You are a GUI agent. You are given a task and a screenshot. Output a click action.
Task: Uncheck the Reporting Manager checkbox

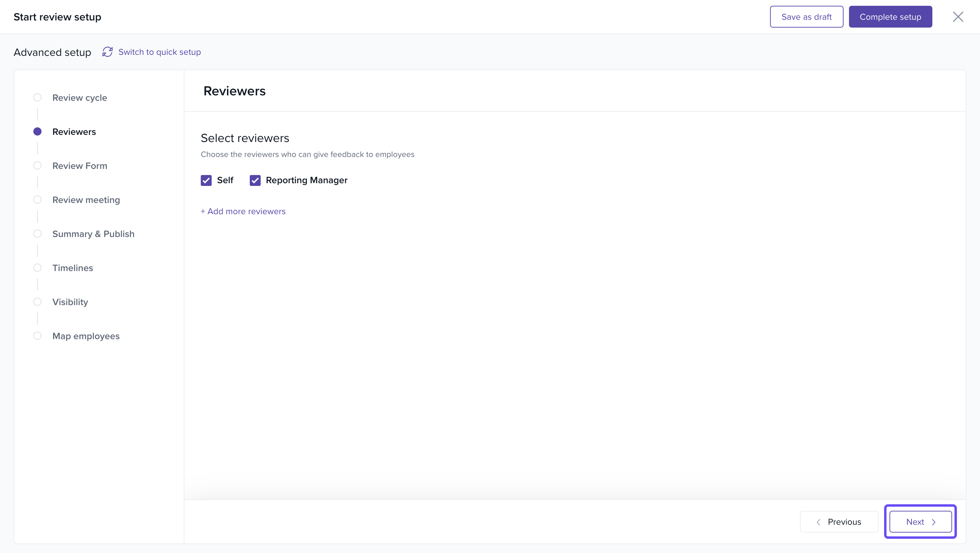click(x=255, y=180)
